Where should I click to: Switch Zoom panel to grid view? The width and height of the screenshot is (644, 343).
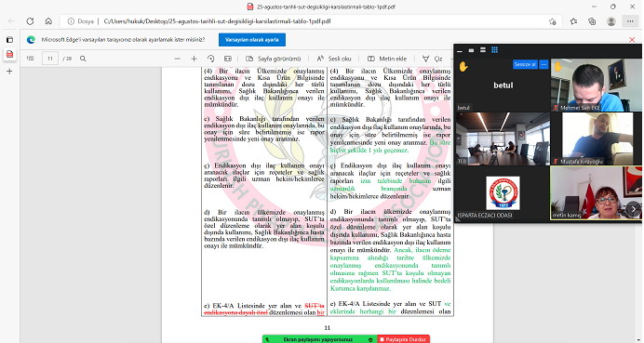[494, 50]
